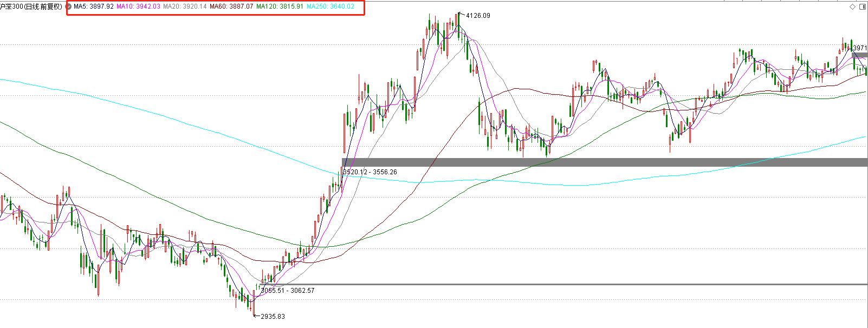Click the 3971 price label at right edge
The width and height of the screenshot is (868, 328).
coord(860,48)
